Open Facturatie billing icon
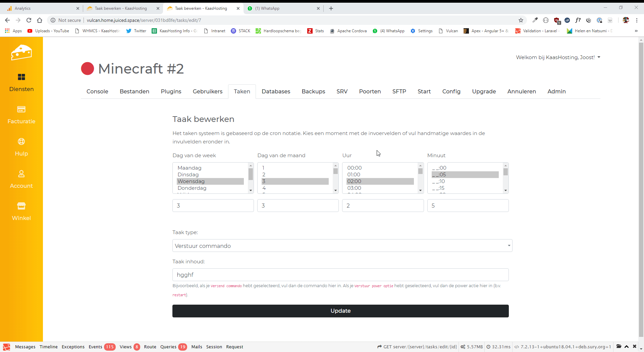The width and height of the screenshot is (644, 352). coord(21,109)
